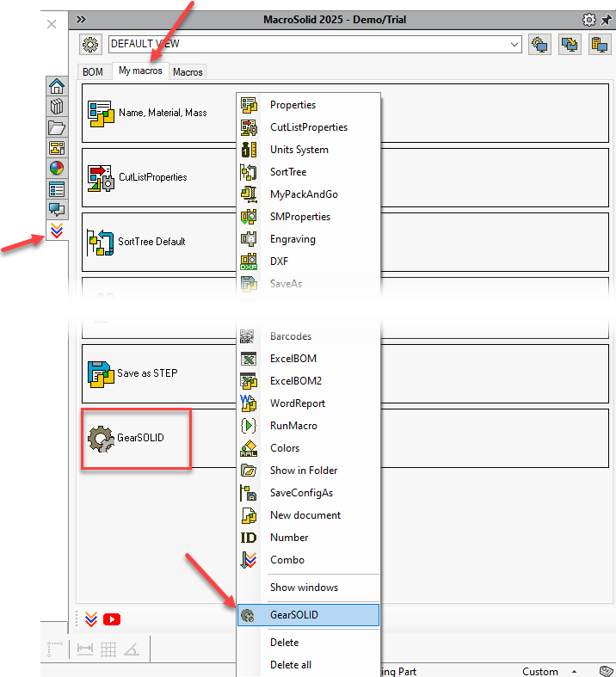Open the YouTube video link icon
616x677 pixels.
click(112, 619)
